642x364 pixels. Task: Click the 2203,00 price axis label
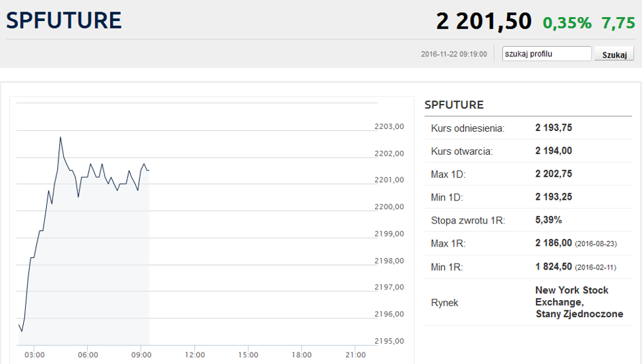tap(389, 126)
